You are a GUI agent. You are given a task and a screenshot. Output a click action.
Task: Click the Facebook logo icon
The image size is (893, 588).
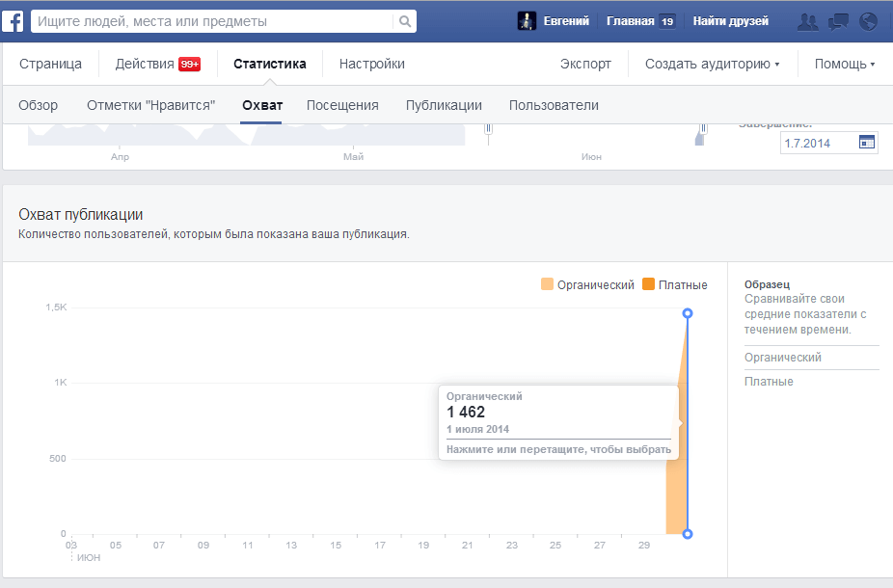13,21
